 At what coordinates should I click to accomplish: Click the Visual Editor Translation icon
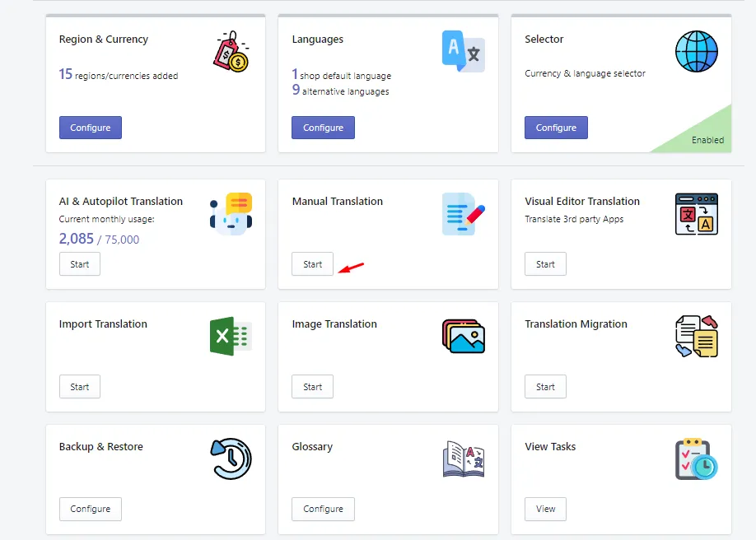click(x=696, y=214)
